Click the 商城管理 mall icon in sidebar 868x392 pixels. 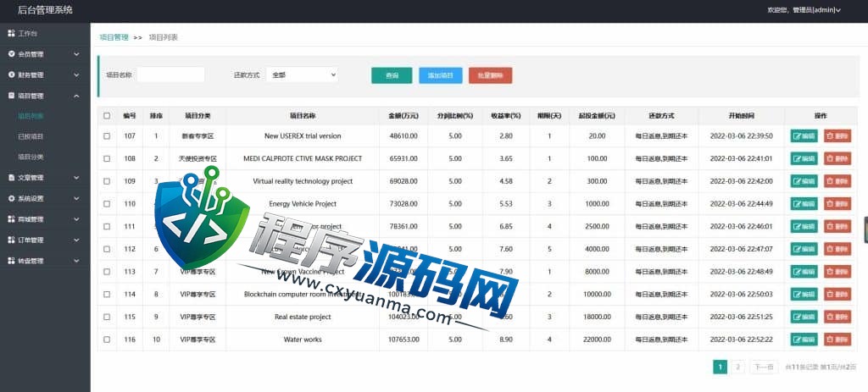pyautogui.click(x=11, y=219)
